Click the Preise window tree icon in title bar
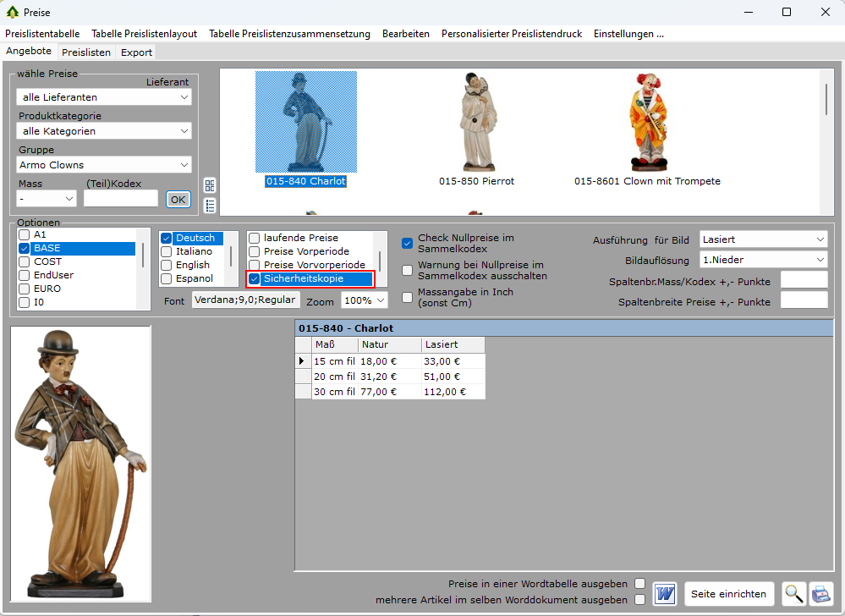 (12, 12)
